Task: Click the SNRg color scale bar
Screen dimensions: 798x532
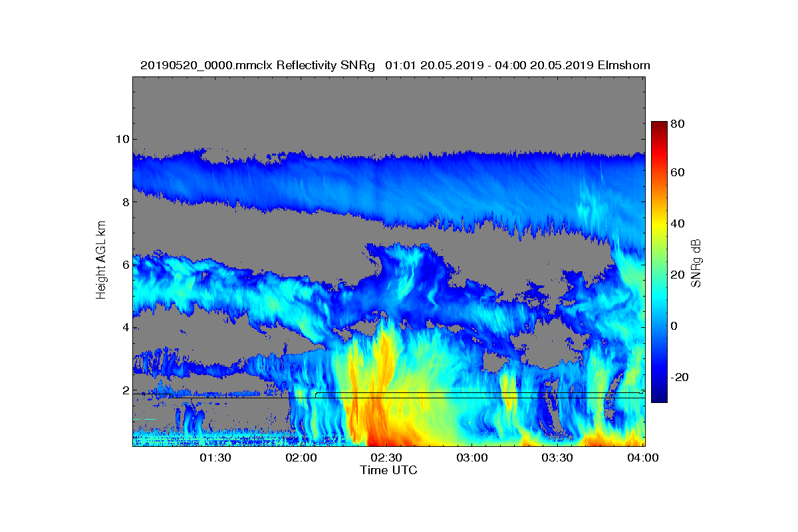Action: 659,262
